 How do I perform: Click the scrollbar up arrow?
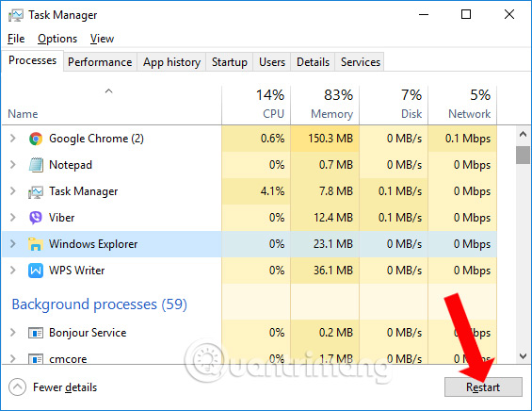pyautogui.click(x=523, y=134)
